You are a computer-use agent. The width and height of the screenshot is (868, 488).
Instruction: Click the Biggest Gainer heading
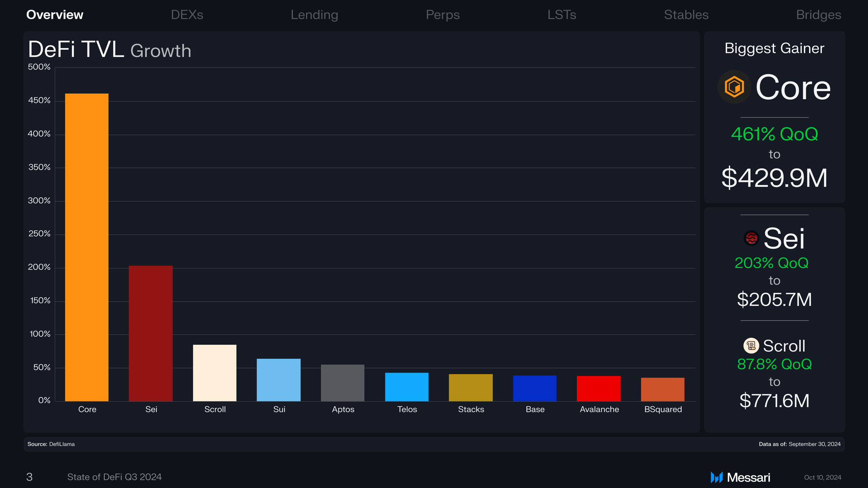tap(774, 49)
